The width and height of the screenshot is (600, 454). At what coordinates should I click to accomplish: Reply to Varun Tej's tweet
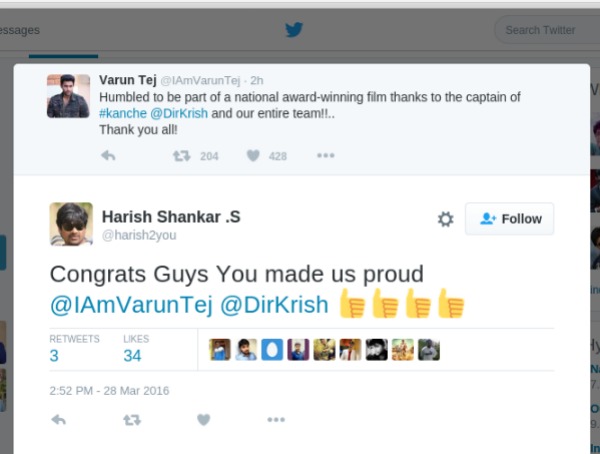108,155
